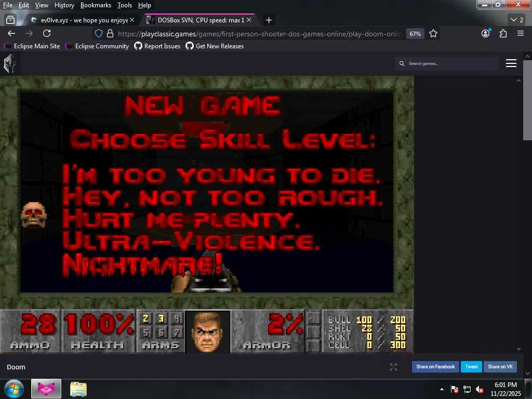Close the DOSBox SVN tab

[249, 20]
